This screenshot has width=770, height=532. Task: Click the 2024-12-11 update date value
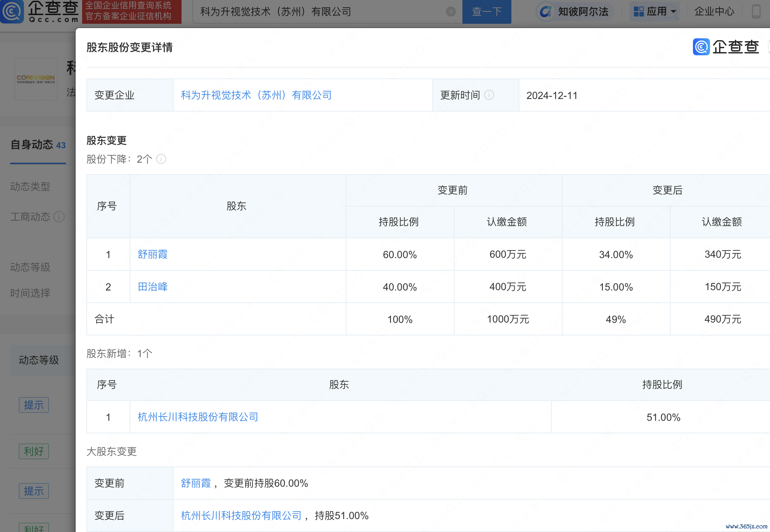552,95
